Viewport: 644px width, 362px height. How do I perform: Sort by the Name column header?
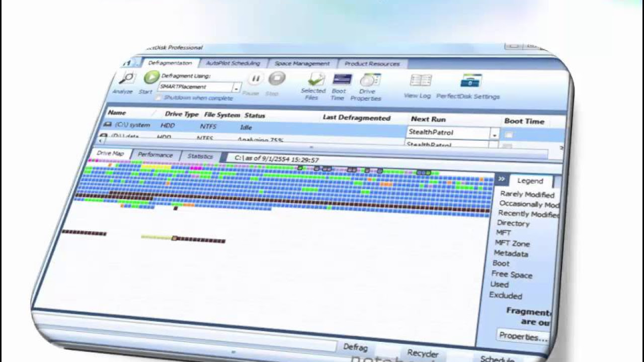117,113
